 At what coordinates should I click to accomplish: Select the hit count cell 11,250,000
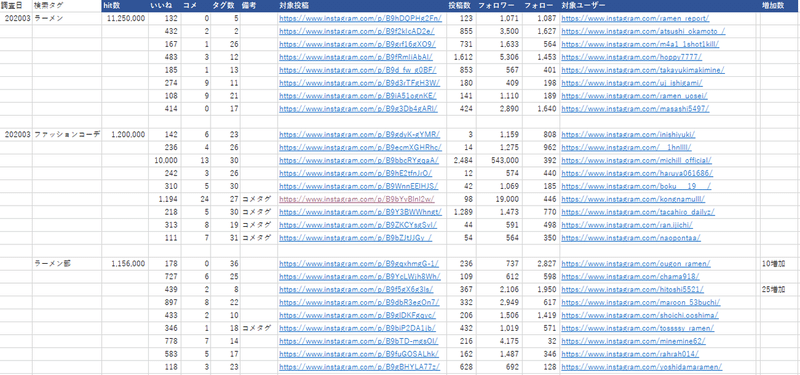pyautogui.click(x=124, y=18)
